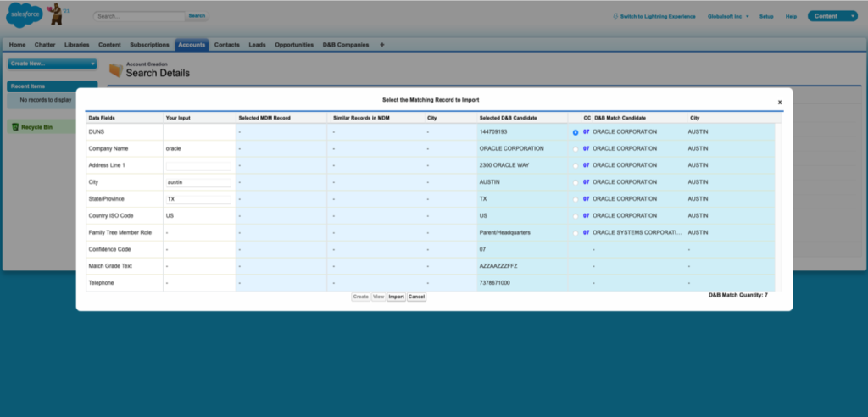868x417 pixels.
Task: Click Switch to Lightning Experience link
Action: [x=658, y=17]
